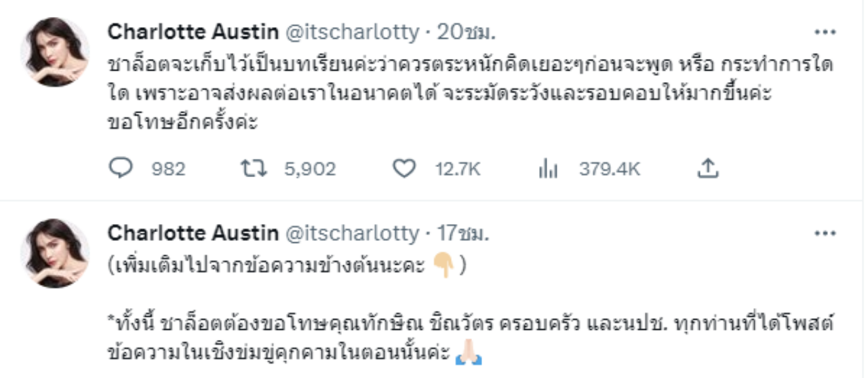Viewport: 868px width, 378px height.
Task: Click the reply speech bubble icon
Action: (x=119, y=168)
